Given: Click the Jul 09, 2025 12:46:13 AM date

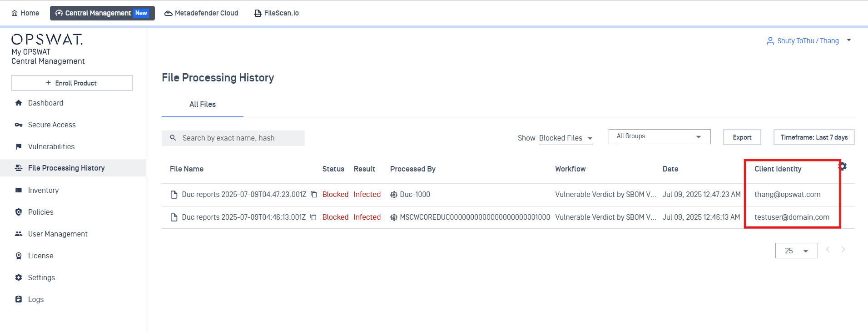Looking at the screenshot, I should [x=701, y=217].
